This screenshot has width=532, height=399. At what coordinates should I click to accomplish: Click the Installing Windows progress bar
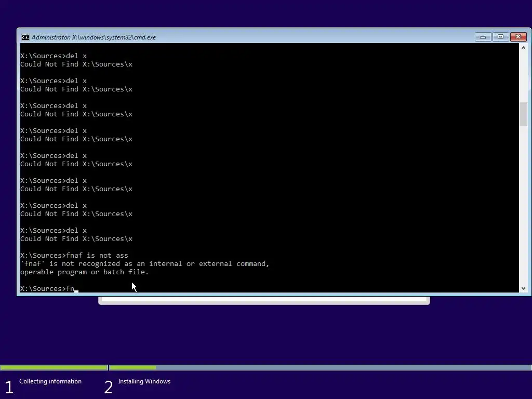(x=320, y=367)
